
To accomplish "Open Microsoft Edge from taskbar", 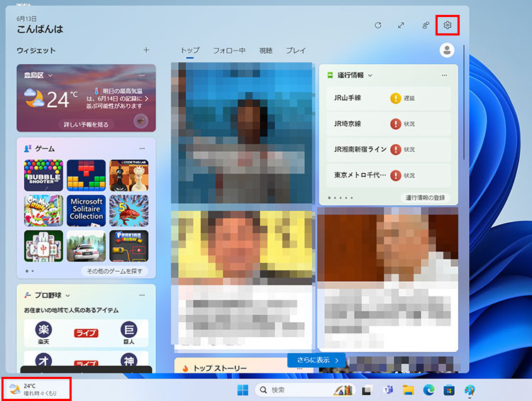I will pyautogui.click(x=428, y=390).
